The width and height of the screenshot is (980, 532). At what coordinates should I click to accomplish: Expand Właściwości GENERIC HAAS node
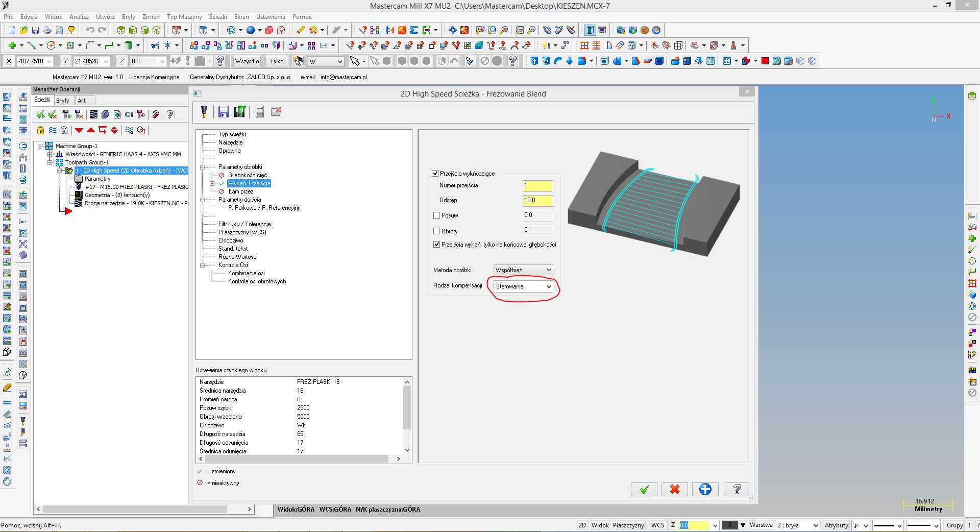point(50,154)
